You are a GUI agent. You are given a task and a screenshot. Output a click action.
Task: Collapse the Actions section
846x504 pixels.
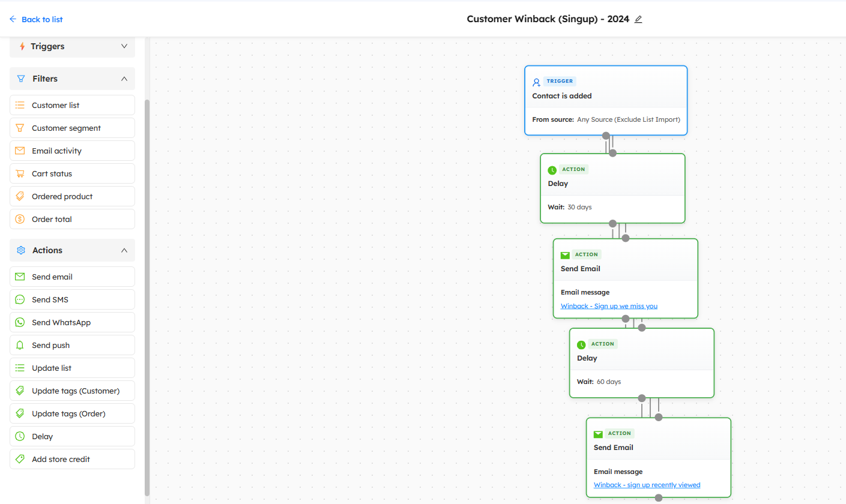124,250
